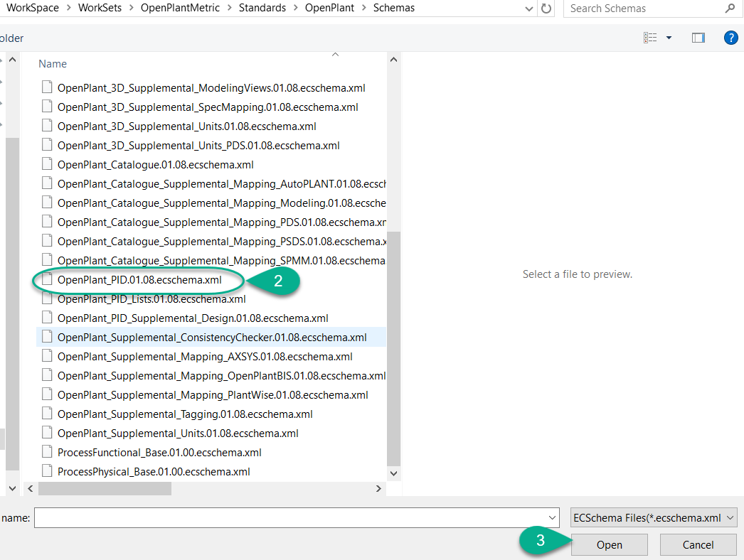
Task: Open the ECSchema Files file type dropdown
Action: (x=652, y=517)
